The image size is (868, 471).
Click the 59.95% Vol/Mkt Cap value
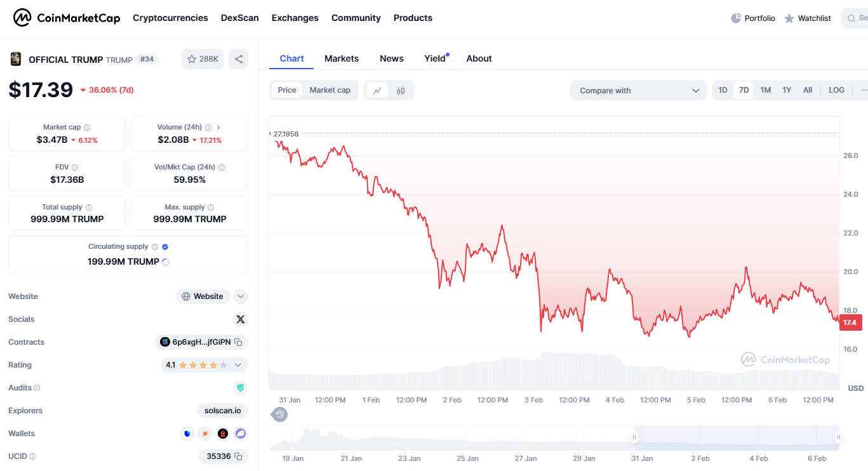190,180
